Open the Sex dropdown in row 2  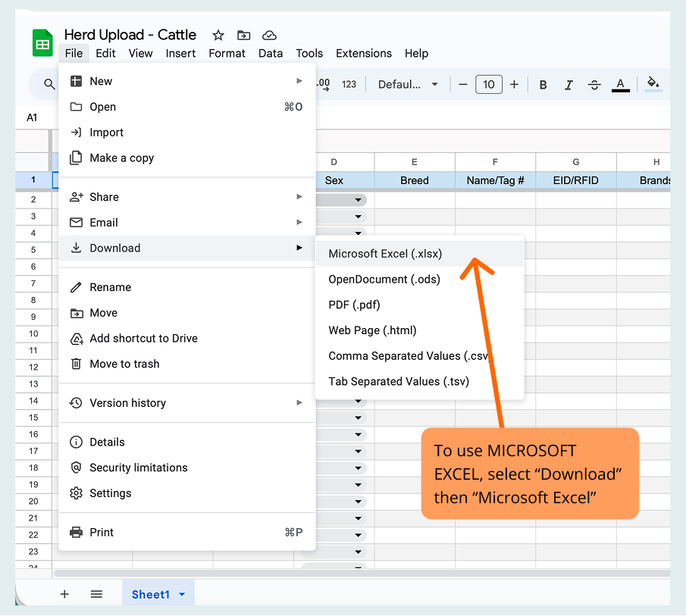point(358,200)
